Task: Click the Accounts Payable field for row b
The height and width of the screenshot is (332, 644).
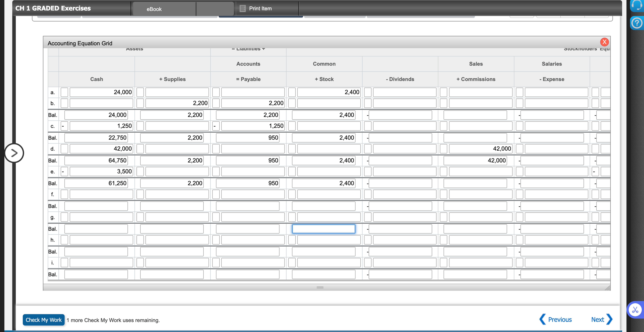Action: point(253,103)
